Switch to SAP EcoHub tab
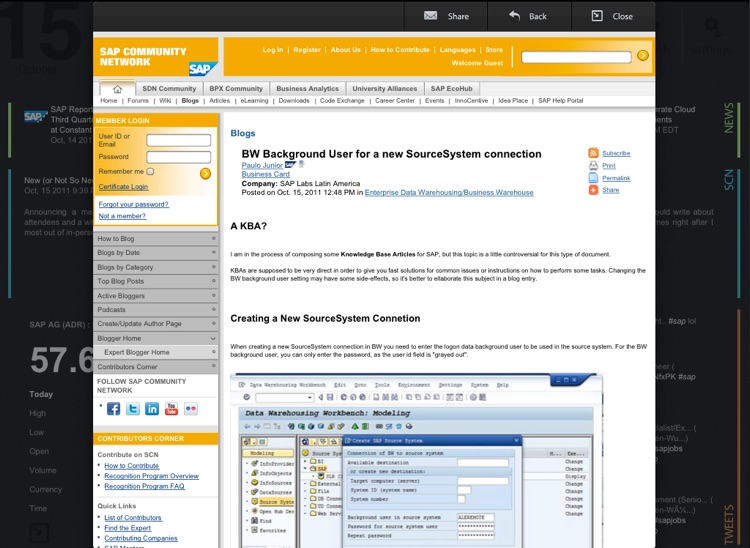This screenshot has width=750, height=548. (452, 89)
